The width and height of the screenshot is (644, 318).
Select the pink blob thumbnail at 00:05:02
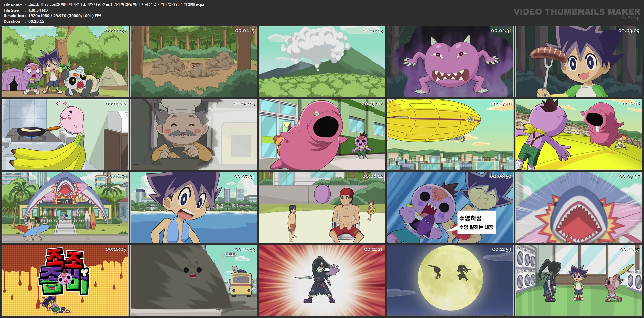(322, 134)
